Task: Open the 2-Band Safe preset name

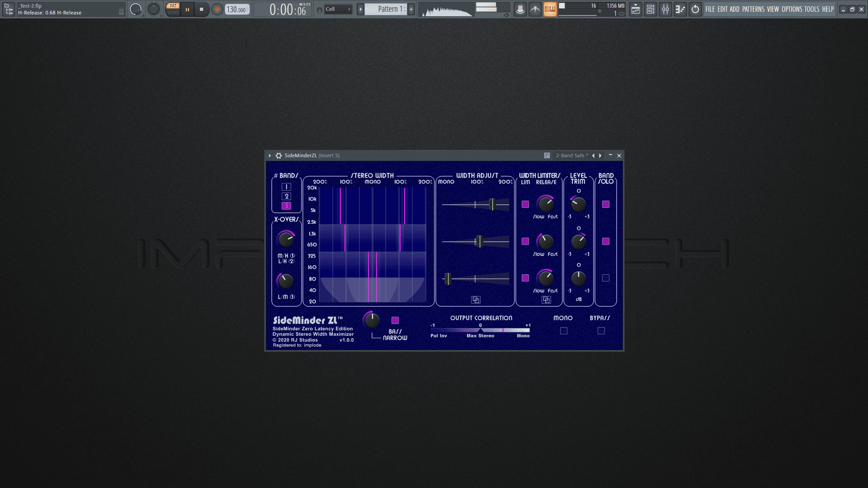Action: point(572,155)
